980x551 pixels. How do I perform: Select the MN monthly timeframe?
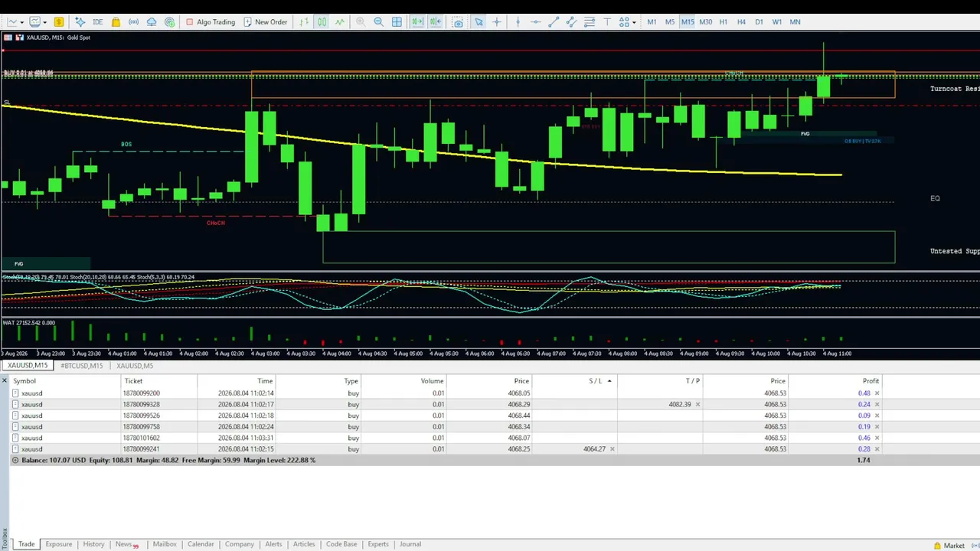[795, 21]
